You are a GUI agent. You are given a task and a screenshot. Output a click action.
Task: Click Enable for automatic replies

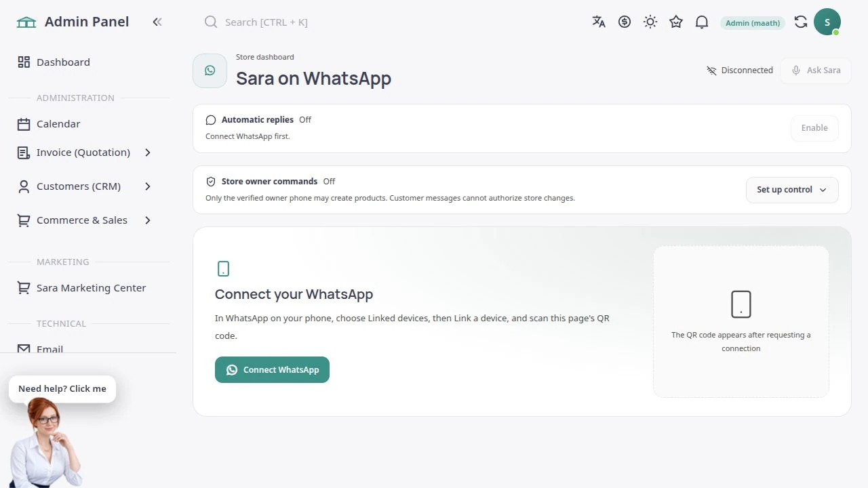tap(814, 128)
